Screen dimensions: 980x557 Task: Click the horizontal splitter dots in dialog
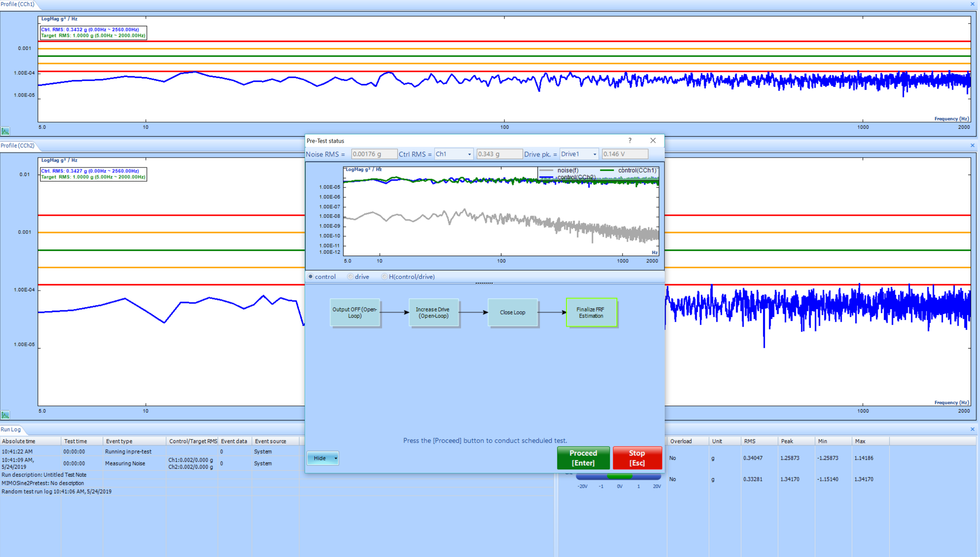484,283
